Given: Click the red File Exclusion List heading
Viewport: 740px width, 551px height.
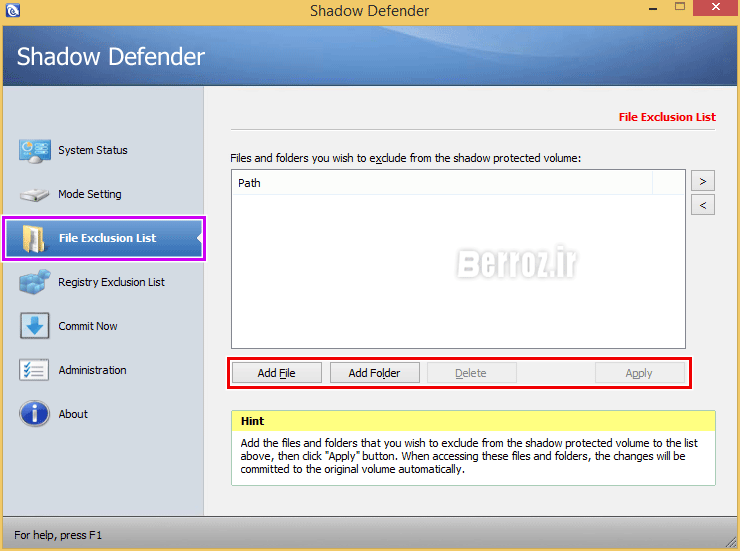Looking at the screenshot, I should pyautogui.click(x=667, y=117).
